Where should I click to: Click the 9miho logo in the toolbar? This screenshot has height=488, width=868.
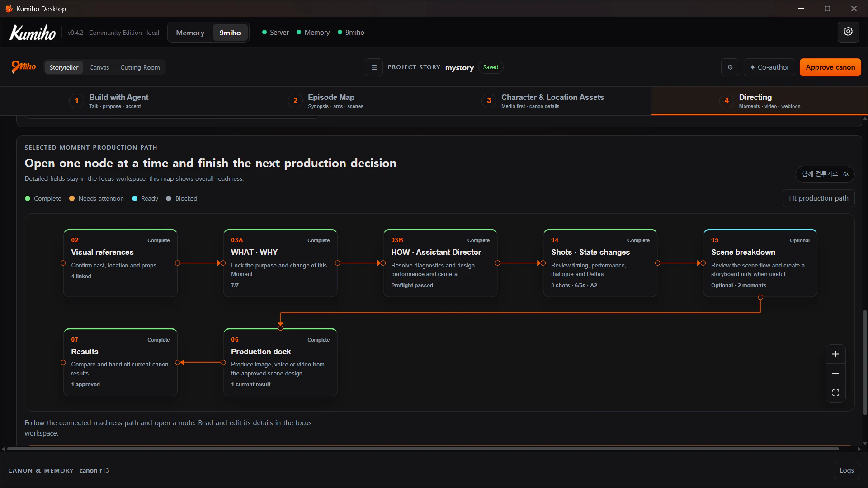[x=24, y=67]
